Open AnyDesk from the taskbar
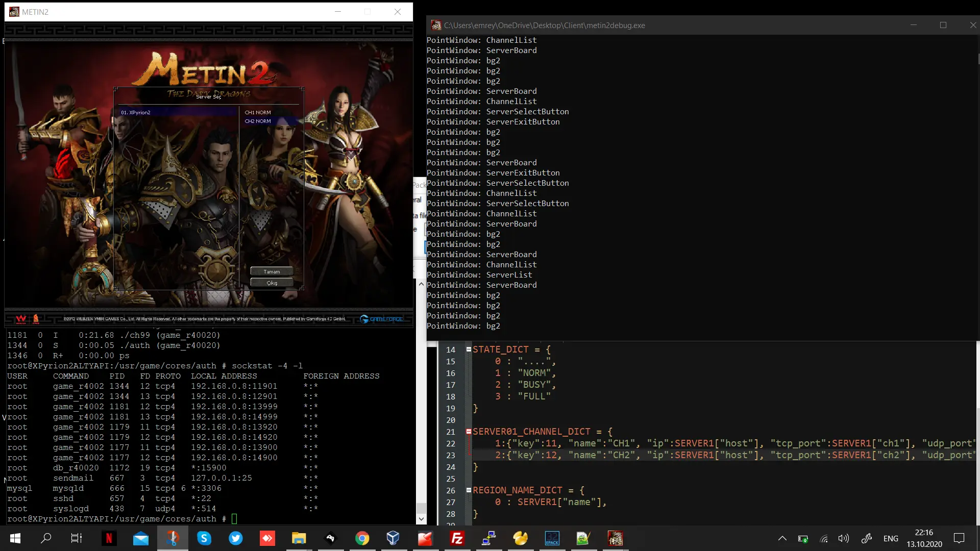Viewport: 980px width, 551px height. (x=267, y=538)
